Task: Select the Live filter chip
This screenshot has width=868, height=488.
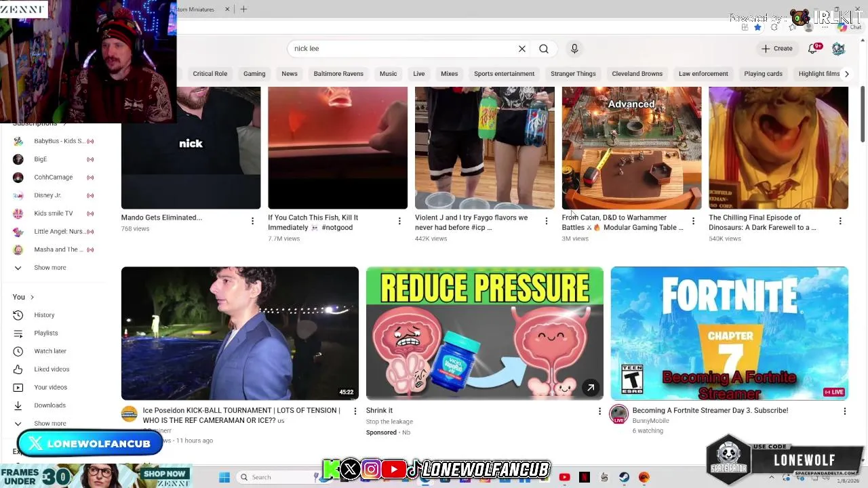Action: pos(419,74)
